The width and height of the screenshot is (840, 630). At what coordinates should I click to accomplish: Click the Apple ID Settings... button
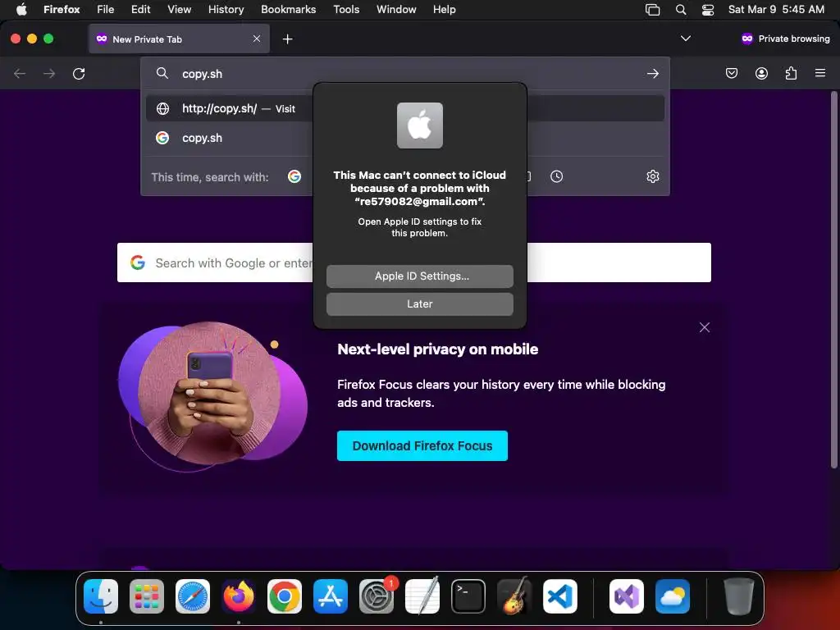419,276
